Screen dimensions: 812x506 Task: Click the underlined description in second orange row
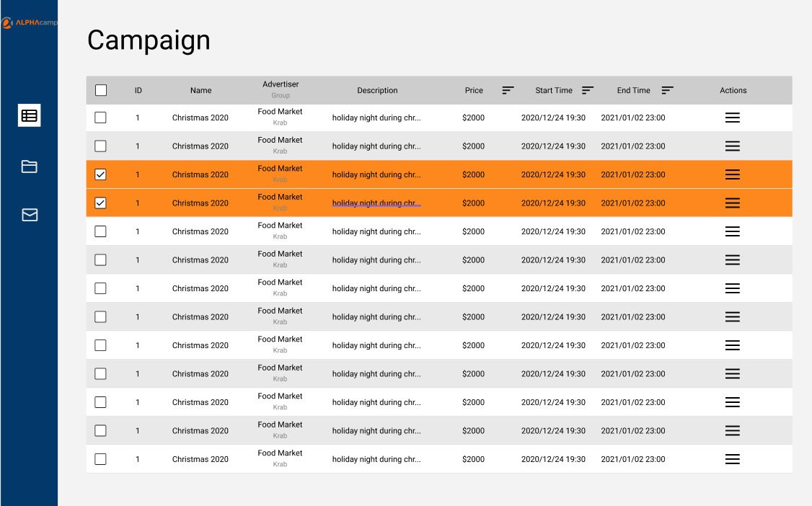click(x=376, y=203)
